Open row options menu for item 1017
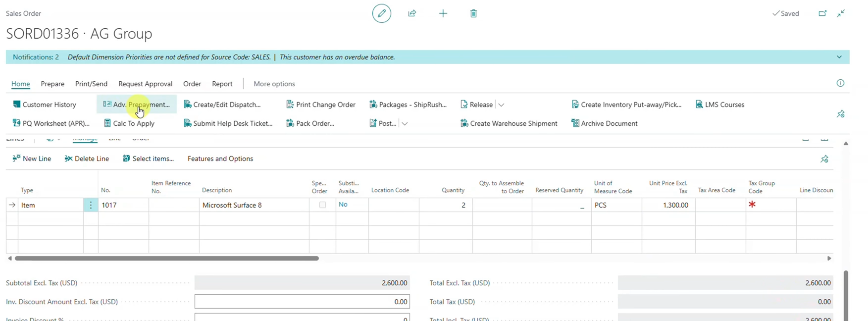Image resolution: width=868 pixels, height=321 pixels. tap(91, 205)
